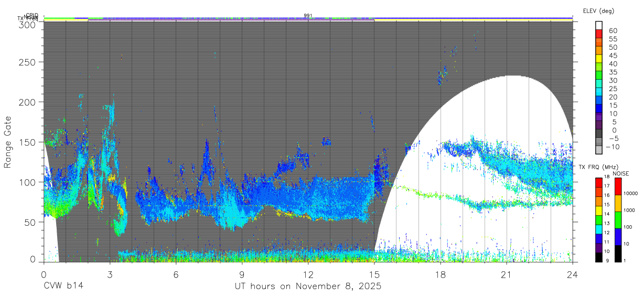Click the '24' UT hour tick label
The height and width of the screenshot is (297, 644).
click(x=572, y=274)
